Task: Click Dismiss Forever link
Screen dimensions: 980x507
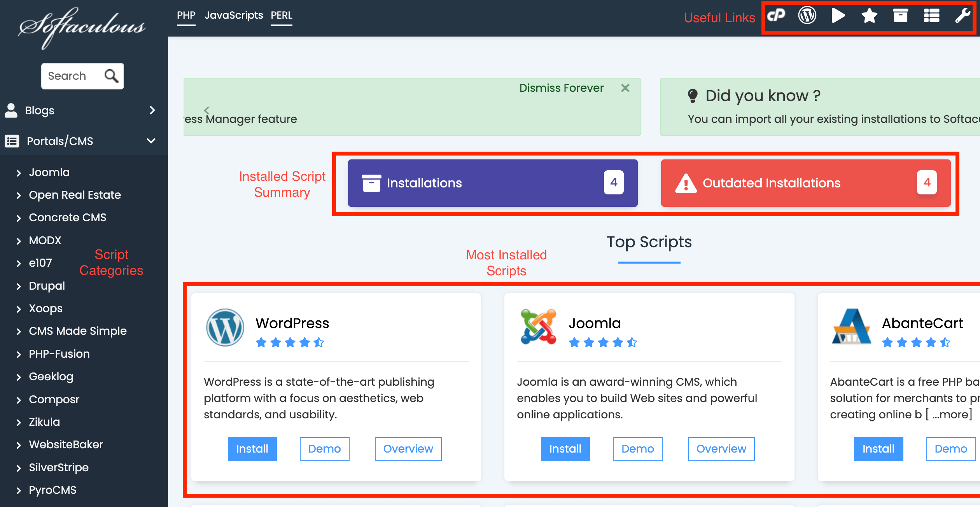Action: click(561, 88)
